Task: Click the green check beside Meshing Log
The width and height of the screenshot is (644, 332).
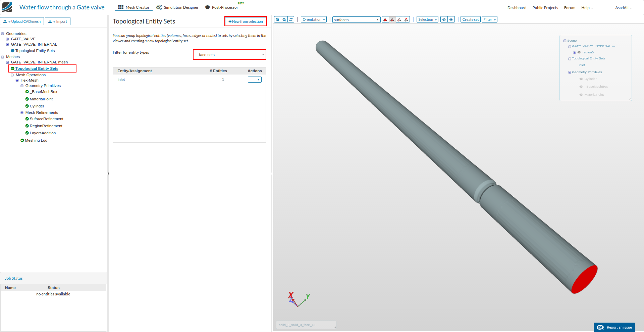Action: tap(22, 140)
